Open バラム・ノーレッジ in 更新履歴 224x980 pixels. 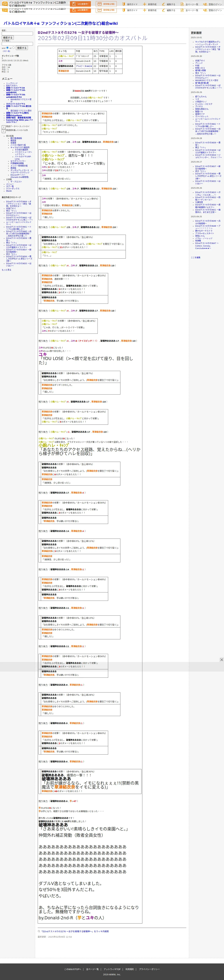tap(204, 238)
